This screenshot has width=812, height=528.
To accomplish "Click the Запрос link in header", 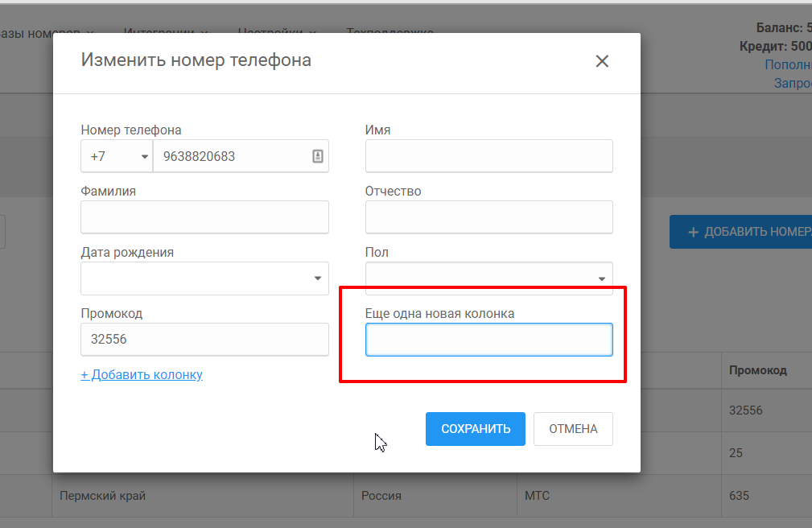I will click(793, 83).
